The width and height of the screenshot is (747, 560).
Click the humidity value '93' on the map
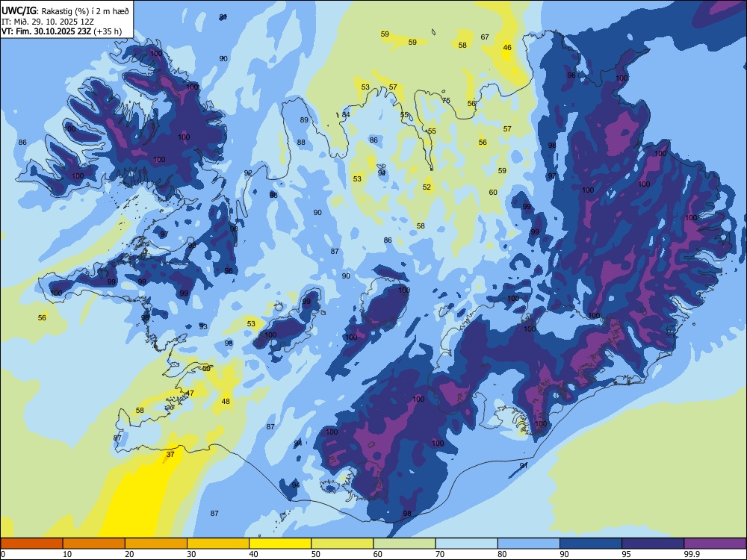pyautogui.click(x=203, y=327)
